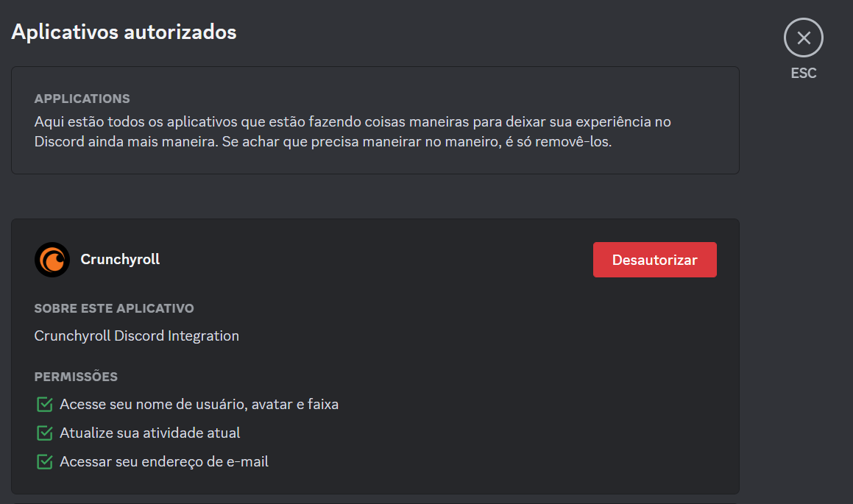Click the 'Crunchyroll Discord Integration' text
Screen dimensions: 853x504
136,336
